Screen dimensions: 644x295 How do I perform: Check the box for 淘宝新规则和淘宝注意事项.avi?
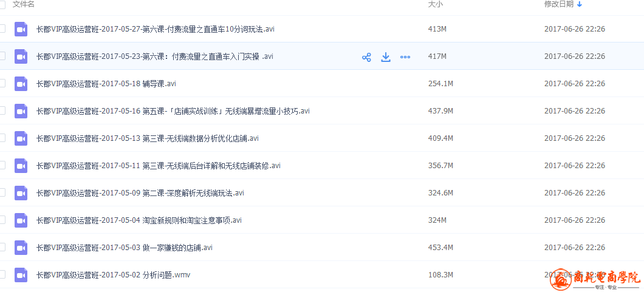(x=2, y=220)
